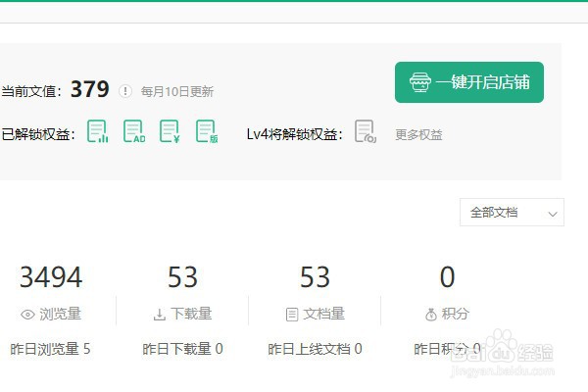The image size is (588, 392).
Task: Click the 昨日浏览量 5 text
Action: [x=50, y=349]
